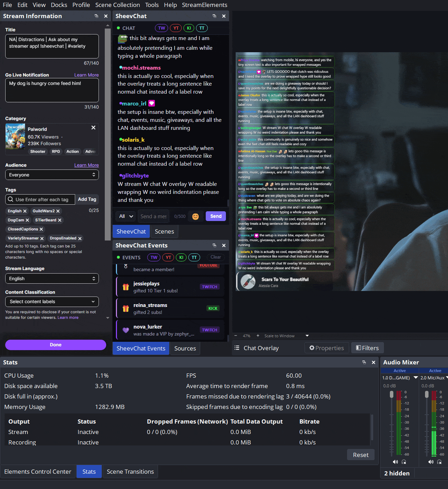Toggle KI filter in CHAT header
Screen dimensions: 448x489
(x=189, y=28)
